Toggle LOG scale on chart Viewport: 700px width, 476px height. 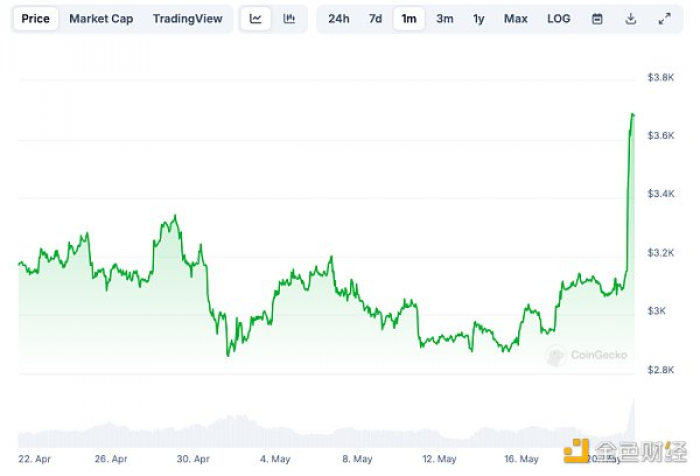point(558,19)
